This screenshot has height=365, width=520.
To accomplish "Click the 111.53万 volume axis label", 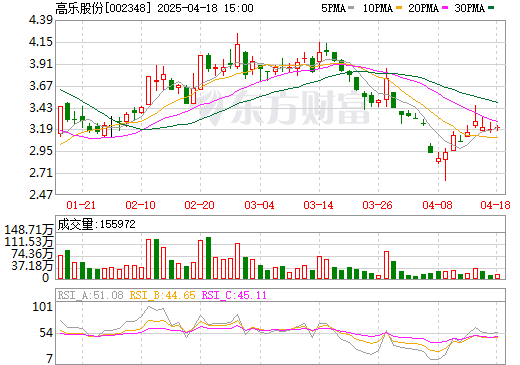I will (x=29, y=242).
